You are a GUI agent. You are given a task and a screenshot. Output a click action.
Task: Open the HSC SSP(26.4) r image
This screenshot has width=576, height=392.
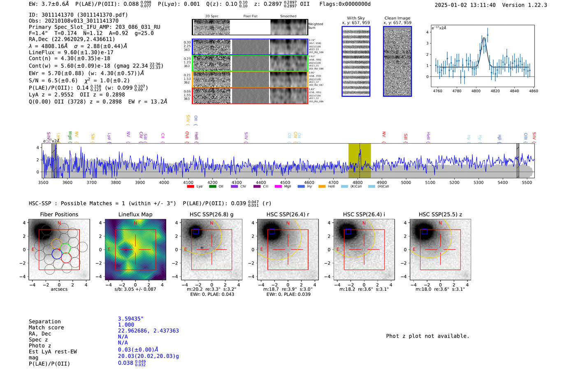[288, 250]
